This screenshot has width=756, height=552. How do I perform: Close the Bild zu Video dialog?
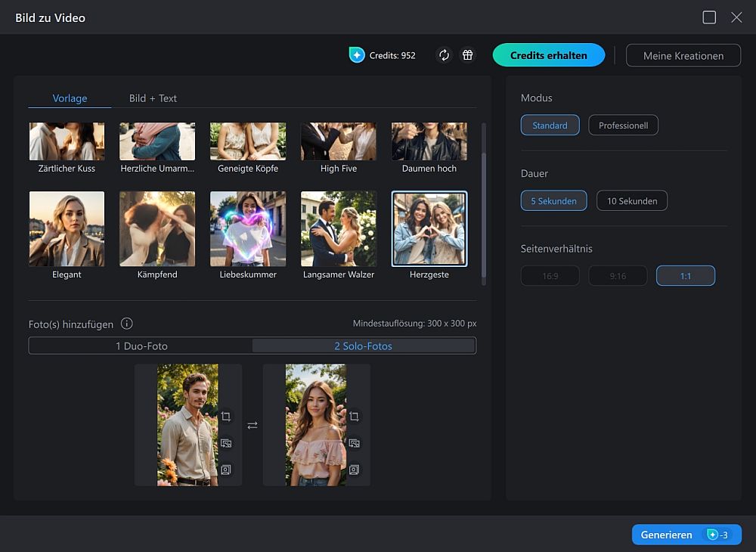click(736, 17)
